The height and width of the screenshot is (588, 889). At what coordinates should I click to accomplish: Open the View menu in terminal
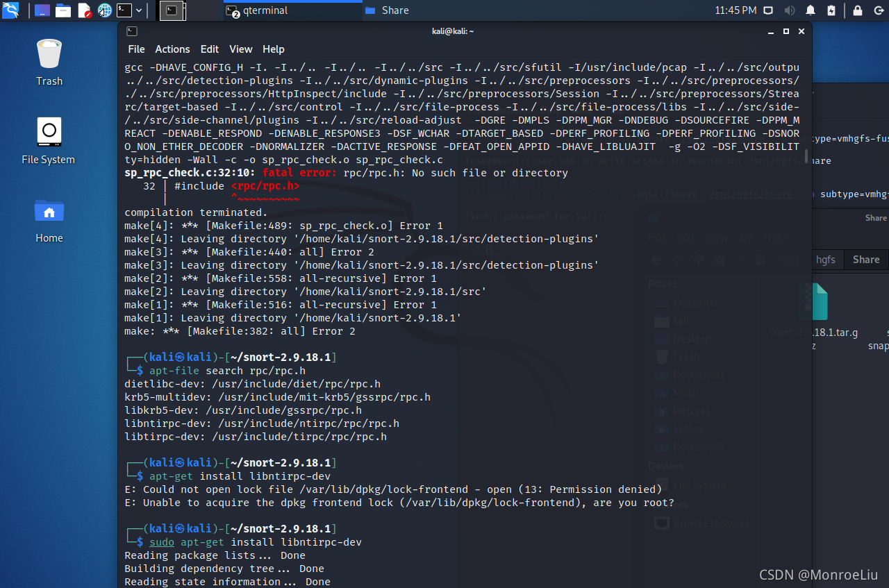click(x=241, y=49)
